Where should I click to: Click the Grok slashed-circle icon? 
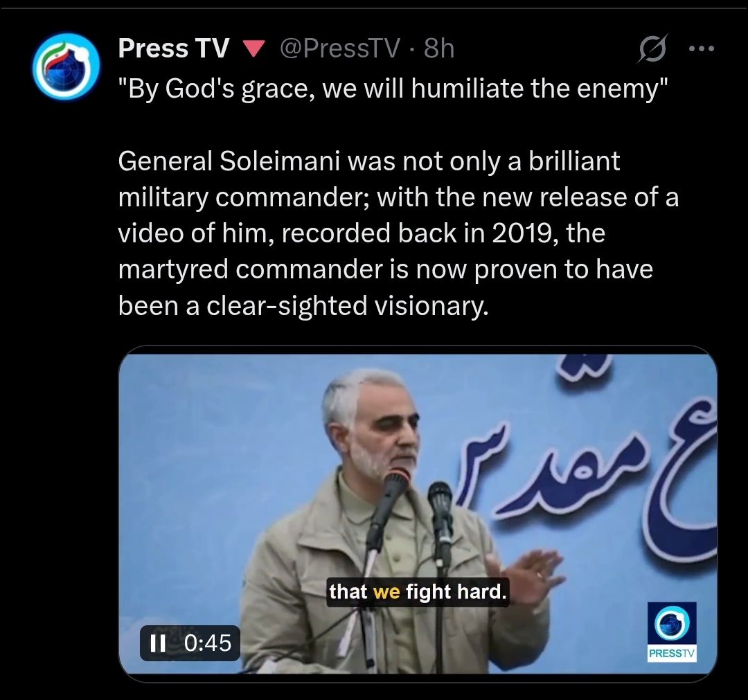coord(652,48)
